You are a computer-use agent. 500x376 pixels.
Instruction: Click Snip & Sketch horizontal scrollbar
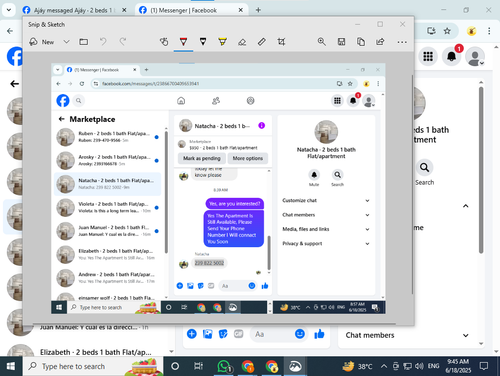[x=214, y=324]
